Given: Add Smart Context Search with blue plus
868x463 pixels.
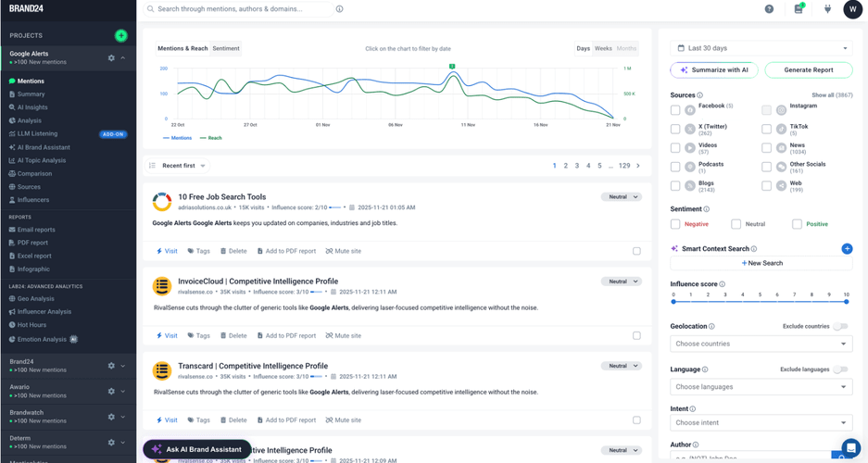Looking at the screenshot, I should click(847, 249).
